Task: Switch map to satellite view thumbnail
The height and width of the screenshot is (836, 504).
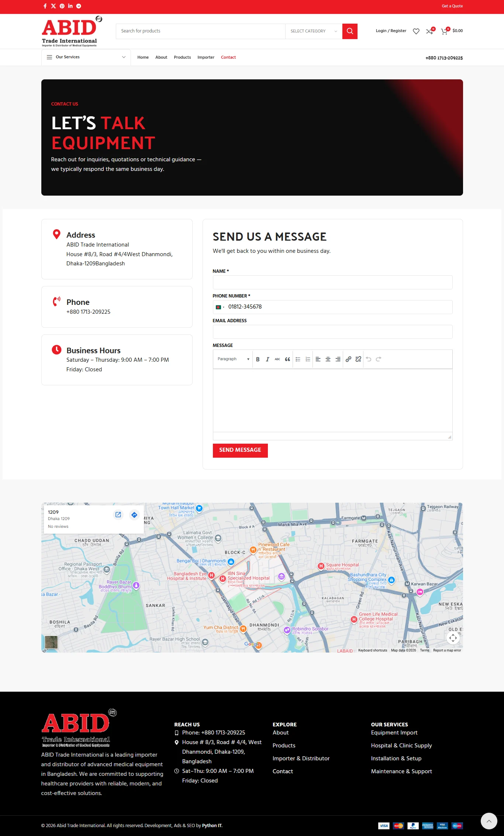Action: point(51,642)
